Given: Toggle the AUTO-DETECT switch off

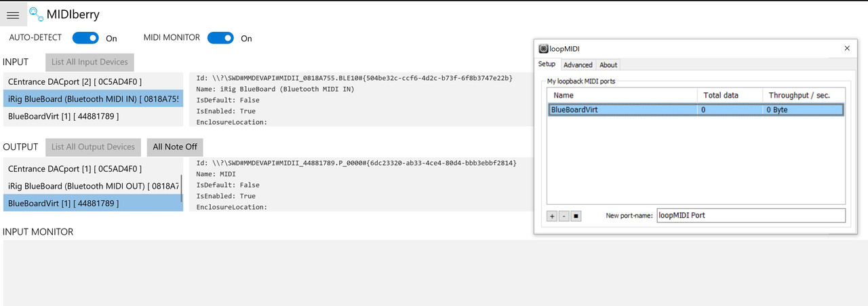Looking at the screenshot, I should (x=85, y=38).
